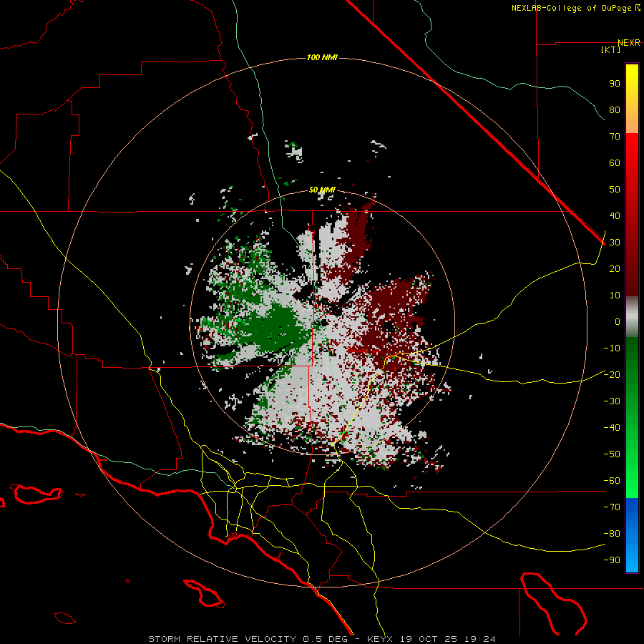
Task: Click the -90 value on the velocity scale
Action: click(612, 560)
